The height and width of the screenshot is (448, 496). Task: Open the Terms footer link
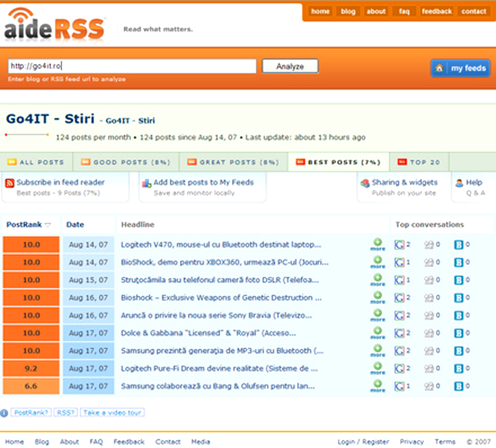[x=445, y=441]
